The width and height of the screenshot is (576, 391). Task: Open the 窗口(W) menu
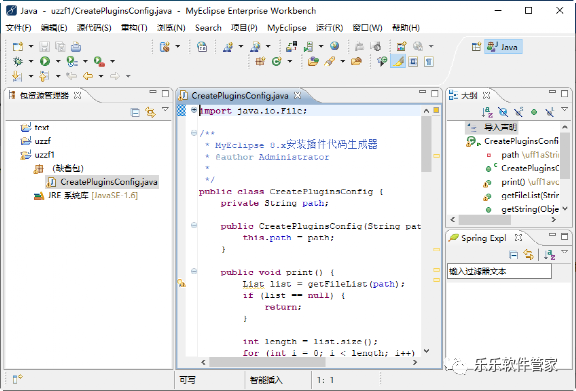pos(367,28)
